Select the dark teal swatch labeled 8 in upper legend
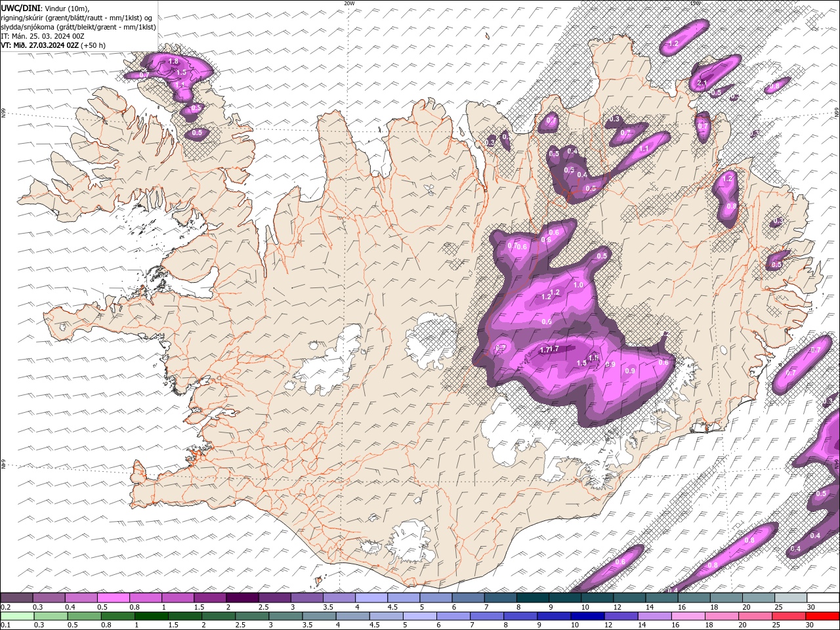This screenshot has height=630, width=840. tap(532, 598)
